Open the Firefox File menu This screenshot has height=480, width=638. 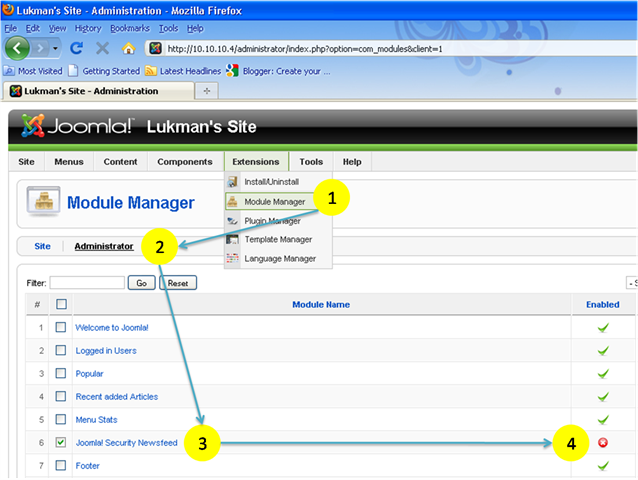coord(11,28)
